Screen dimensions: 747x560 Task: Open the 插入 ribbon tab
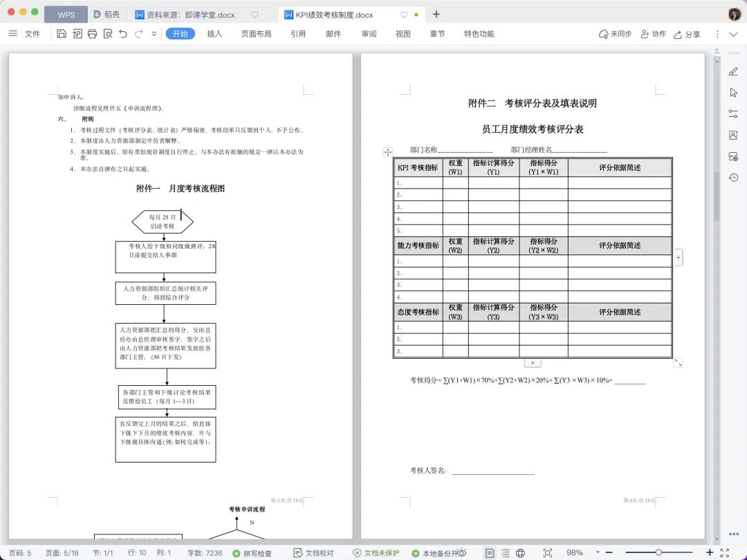(x=214, y=34)
